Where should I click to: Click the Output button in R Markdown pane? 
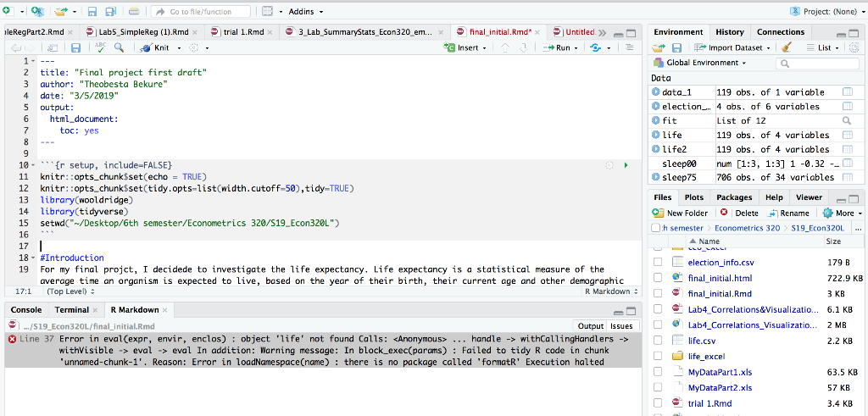pyautogui.click(x=590, y=326)
